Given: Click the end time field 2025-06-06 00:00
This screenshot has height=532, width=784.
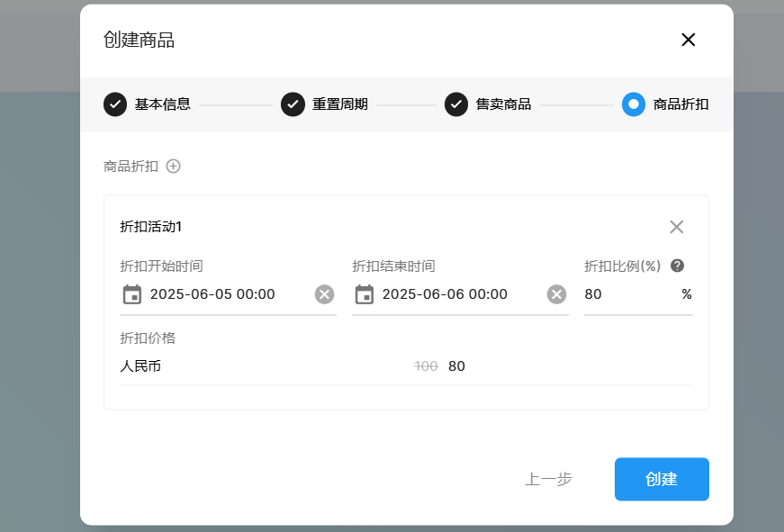Looking at the screenshot, I should coord(457,294).
